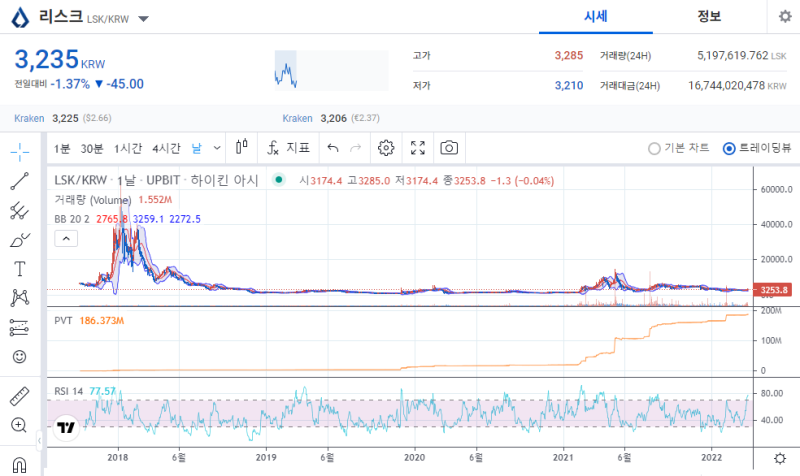Set chart interval to 날
The width and height of the screenshot is (800, 476).
tap(196, 148)
